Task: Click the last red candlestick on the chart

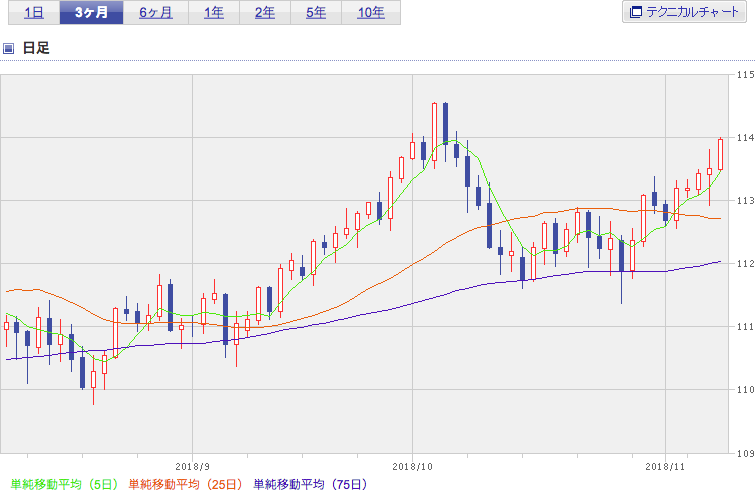Action: (x=720, y=154)
